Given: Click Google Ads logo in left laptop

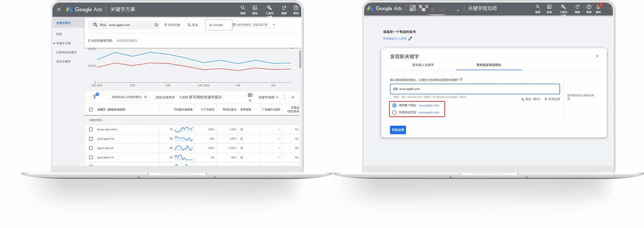Looking at the screenshot, I should click(x=84, y=9).
